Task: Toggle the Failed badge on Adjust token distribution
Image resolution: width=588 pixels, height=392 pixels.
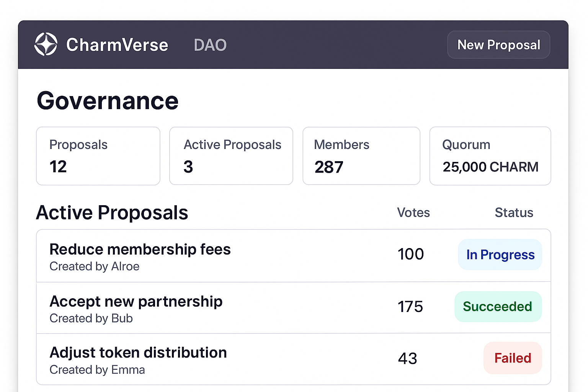Action: 512,358
